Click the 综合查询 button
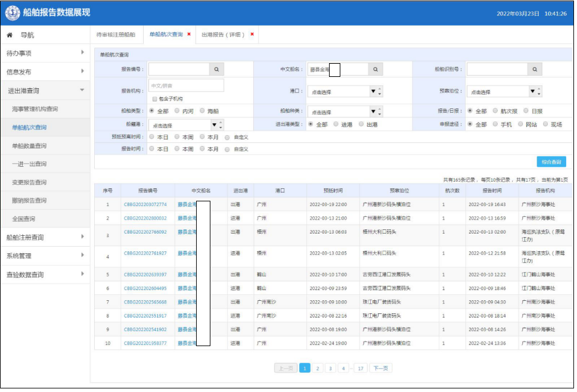The width and height of the screenshot is (577, 392). coord(551,162)
